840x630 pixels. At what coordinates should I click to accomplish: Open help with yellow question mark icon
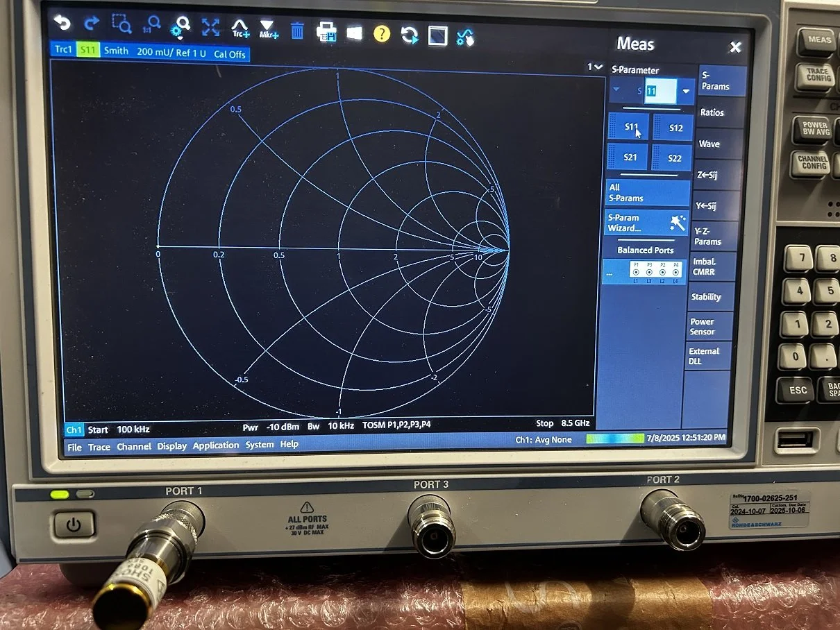point(382,33)
